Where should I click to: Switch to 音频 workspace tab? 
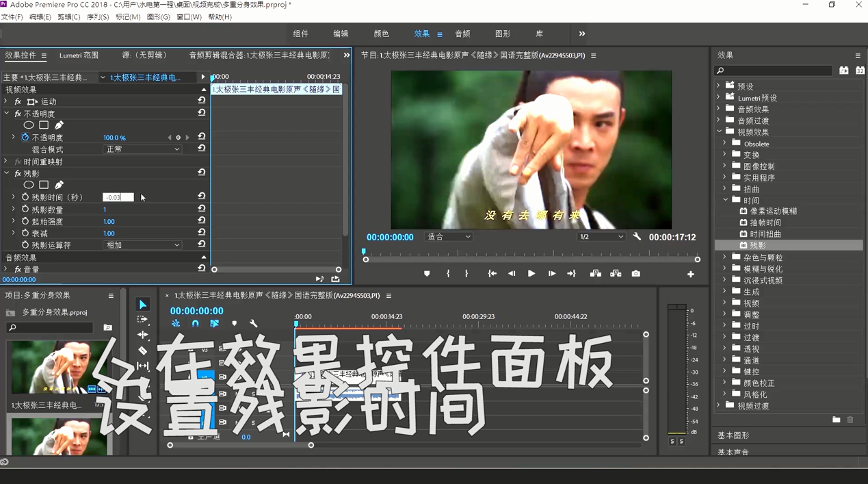click(462, 34)
